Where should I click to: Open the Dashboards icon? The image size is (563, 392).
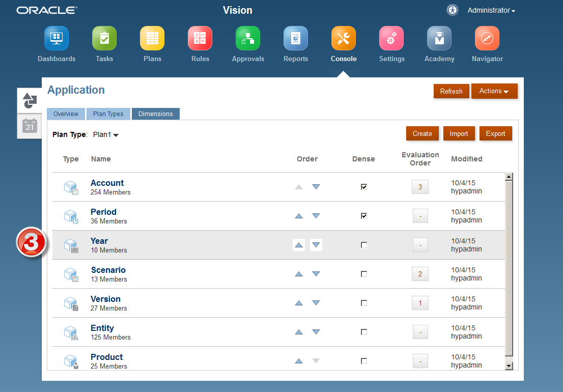[57, 38]
